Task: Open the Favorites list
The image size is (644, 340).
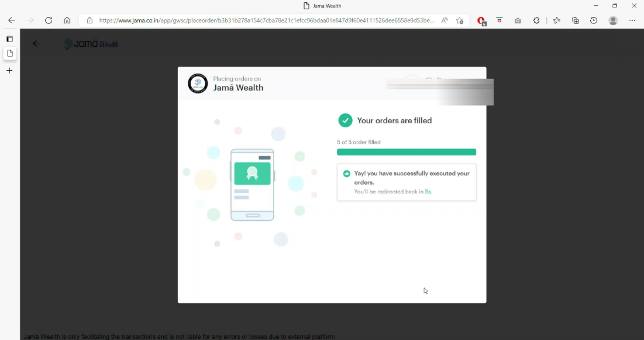Action: coord(556,20)
